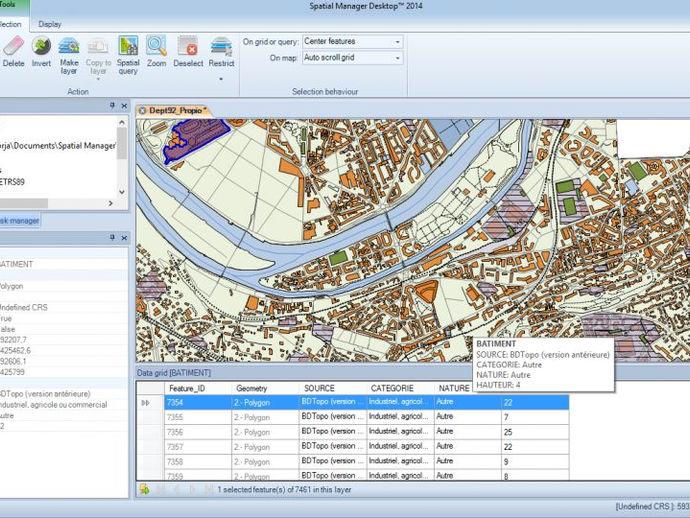Click row indicator arrow beside row 7354
This screenshot has height=518, width=690.
(146, 403)
